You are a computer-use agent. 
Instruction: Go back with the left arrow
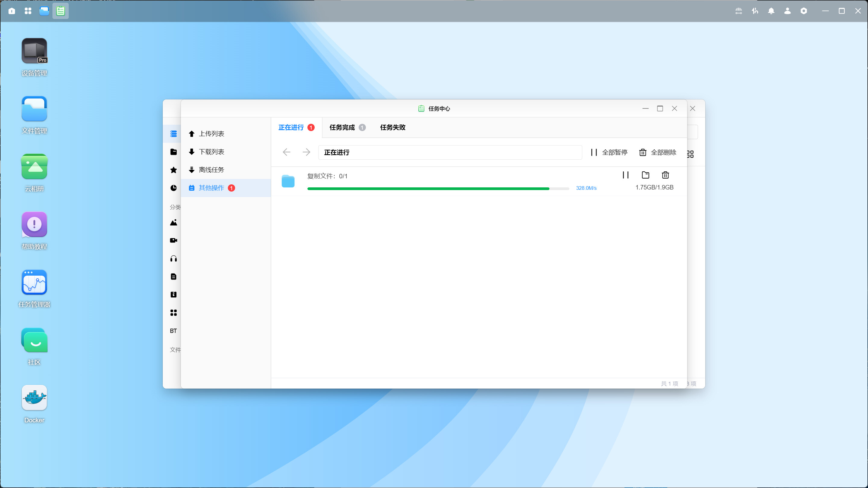pyautogui.click(x=286, y=152)
